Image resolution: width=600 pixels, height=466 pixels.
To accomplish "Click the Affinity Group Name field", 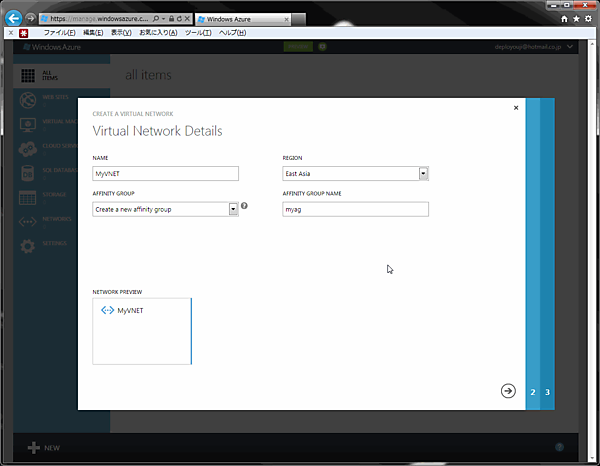I will point(355,209).
